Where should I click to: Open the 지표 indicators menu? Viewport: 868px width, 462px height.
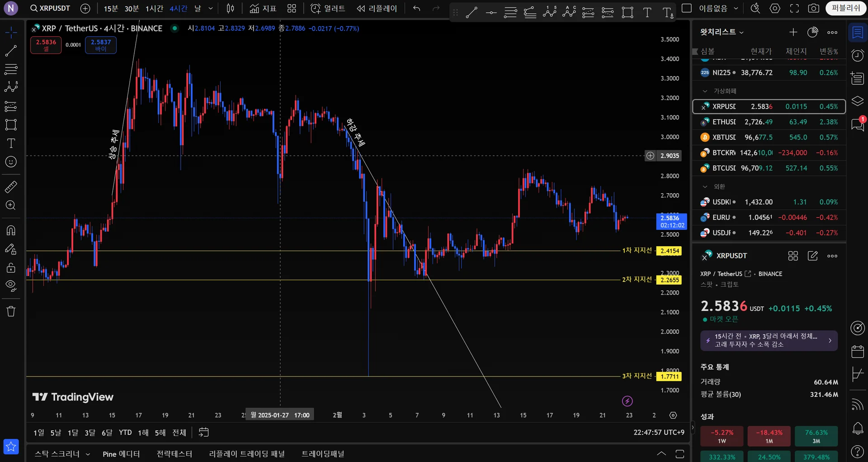(263, 9)
